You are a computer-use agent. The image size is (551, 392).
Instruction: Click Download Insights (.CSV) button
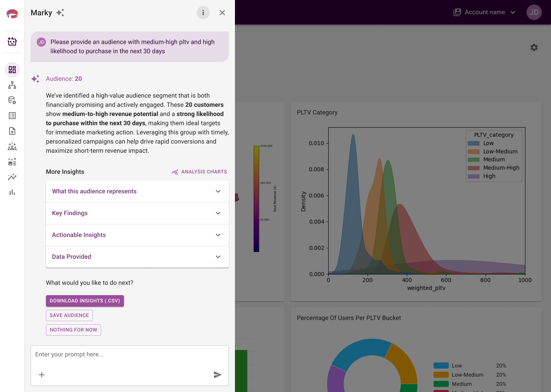tap(85, 301)
